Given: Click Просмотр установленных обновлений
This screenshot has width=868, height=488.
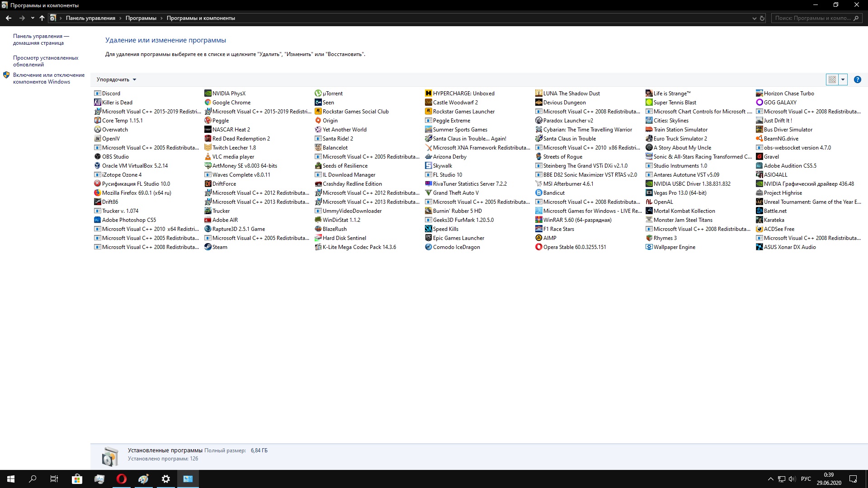Looking at the screenshot, I should pos(46,61).
